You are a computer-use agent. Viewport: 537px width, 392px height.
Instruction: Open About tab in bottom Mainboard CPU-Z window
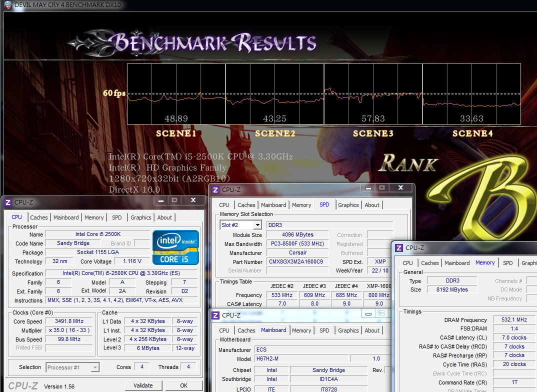point(372,330)
